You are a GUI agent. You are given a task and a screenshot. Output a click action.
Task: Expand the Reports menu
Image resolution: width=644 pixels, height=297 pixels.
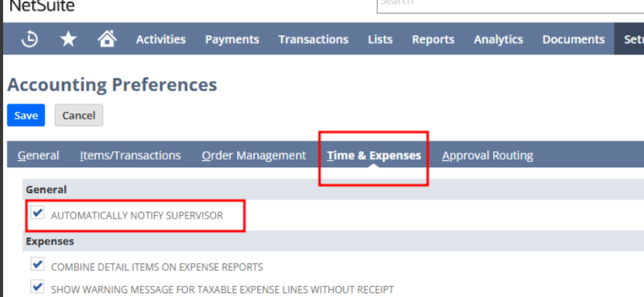(433, 39)
